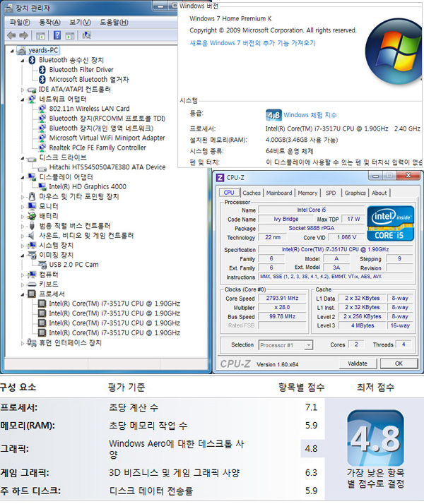Click the Level 3 cache 4 MBytes value

[x=363, y=325]
